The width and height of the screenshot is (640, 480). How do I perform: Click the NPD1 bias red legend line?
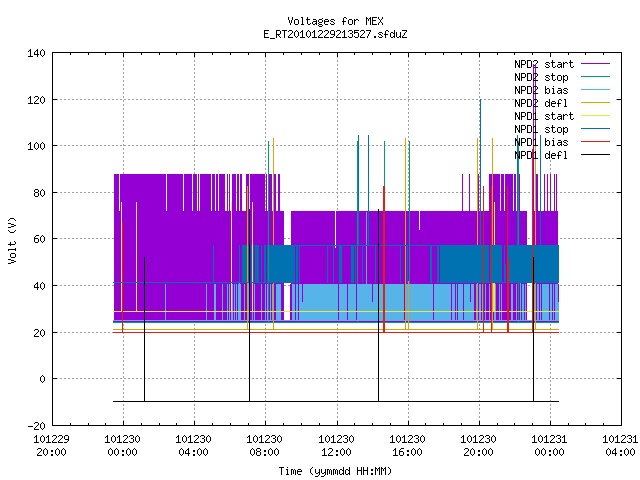pyautogui.click(x=595, y=142)
